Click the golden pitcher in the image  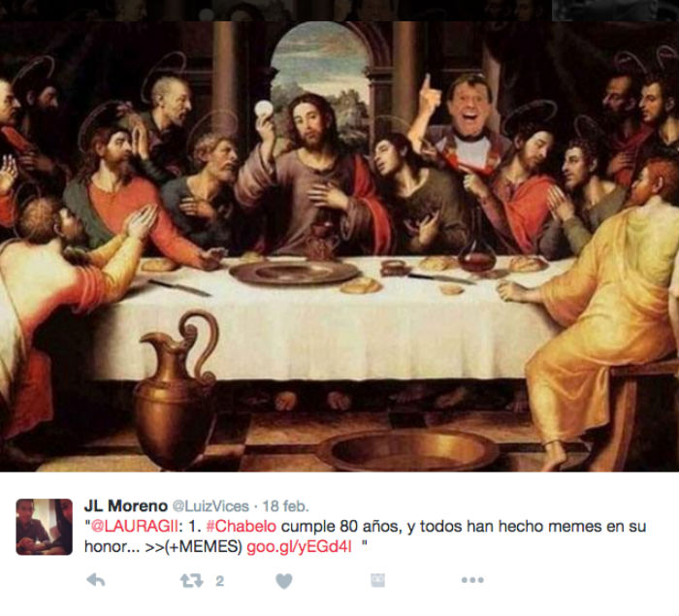177,392
